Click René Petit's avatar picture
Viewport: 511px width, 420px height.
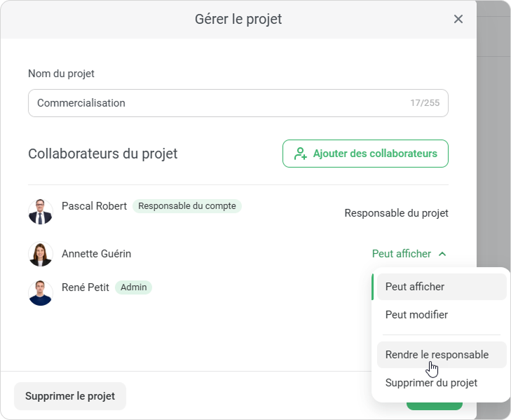click(41, 292)
